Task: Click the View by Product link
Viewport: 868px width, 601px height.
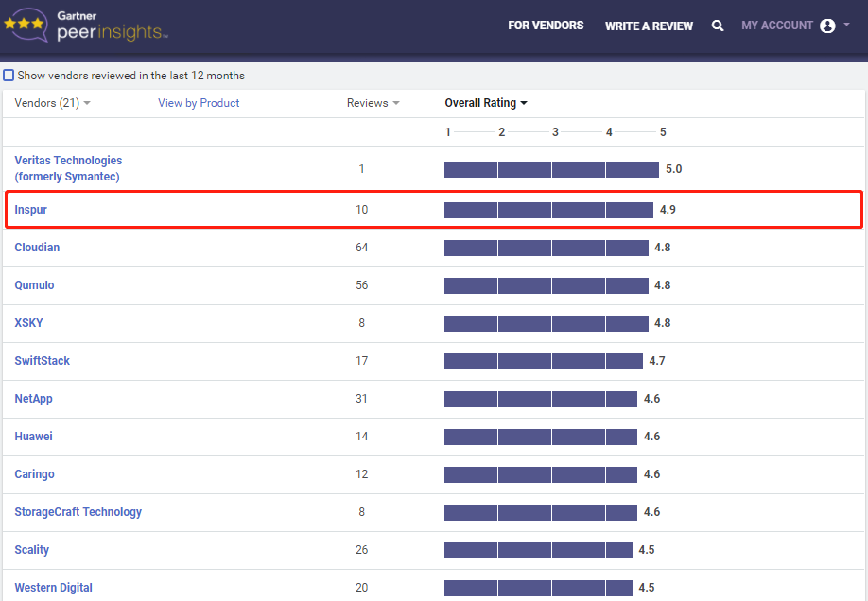Action: [199, 103]
